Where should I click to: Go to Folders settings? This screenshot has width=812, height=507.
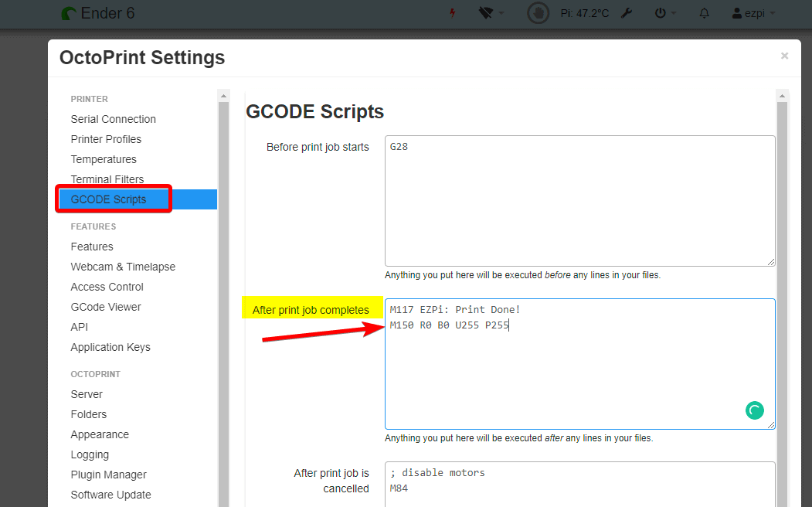tap(89, 414)
